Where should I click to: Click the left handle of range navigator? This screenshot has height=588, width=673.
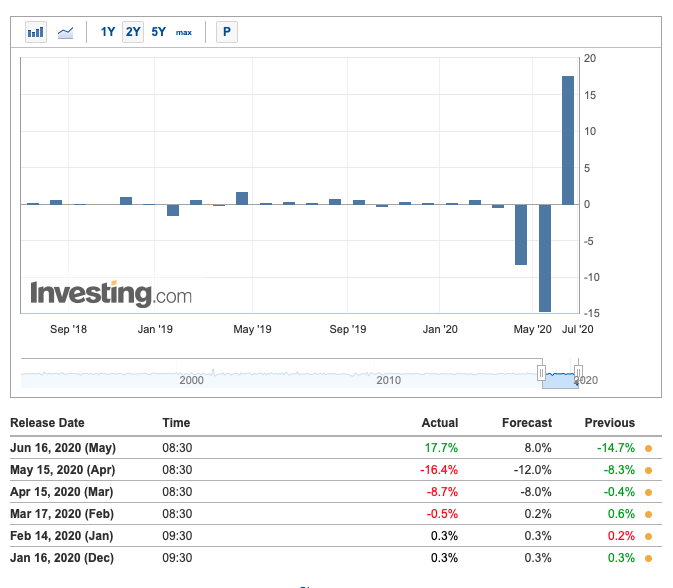(x=542, y=373)
